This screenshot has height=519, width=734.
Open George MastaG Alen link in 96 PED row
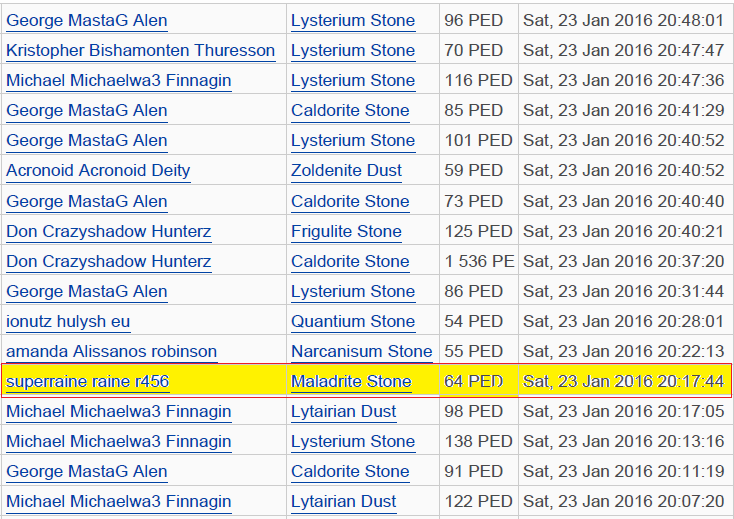(x=87, y=21)
